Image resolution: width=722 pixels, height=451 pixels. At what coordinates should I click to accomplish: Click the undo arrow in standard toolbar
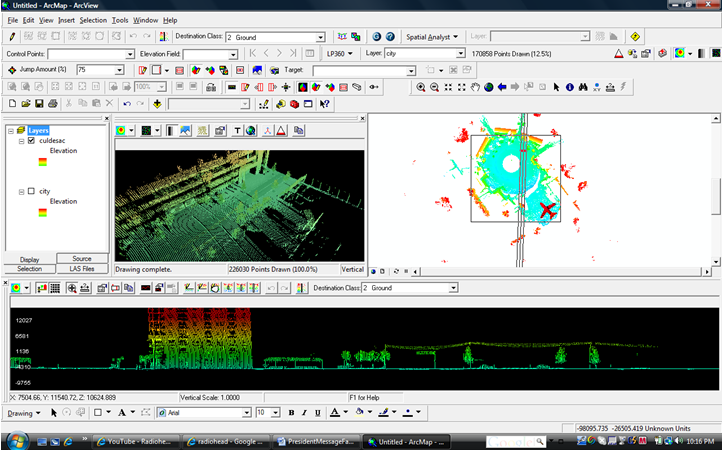[127, 104]
